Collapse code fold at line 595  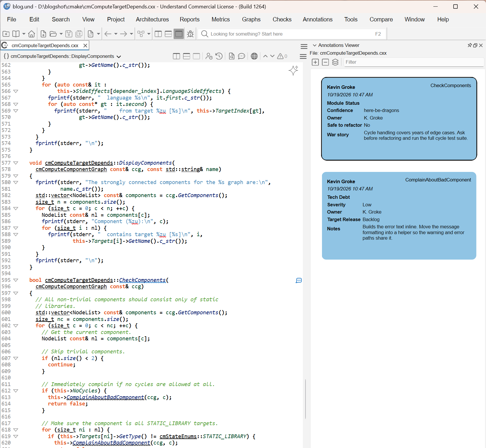point(16,280)
